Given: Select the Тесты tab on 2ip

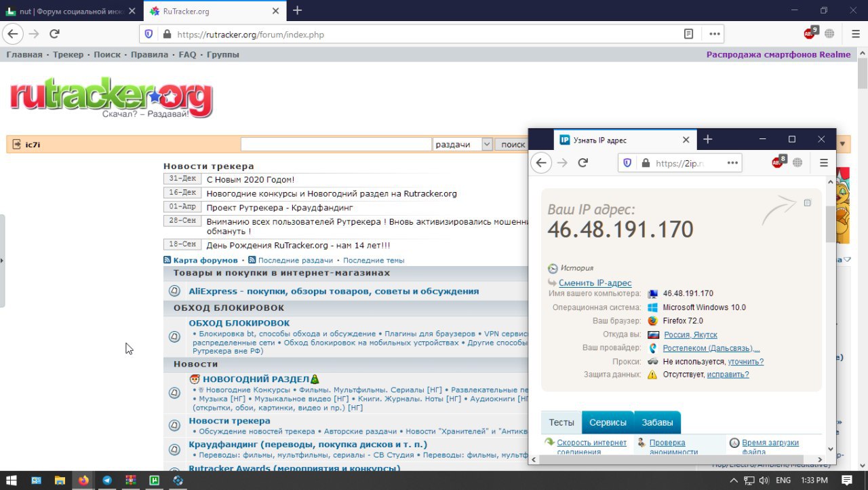Looking at the screenshot, I should click(x=561, y=422).
